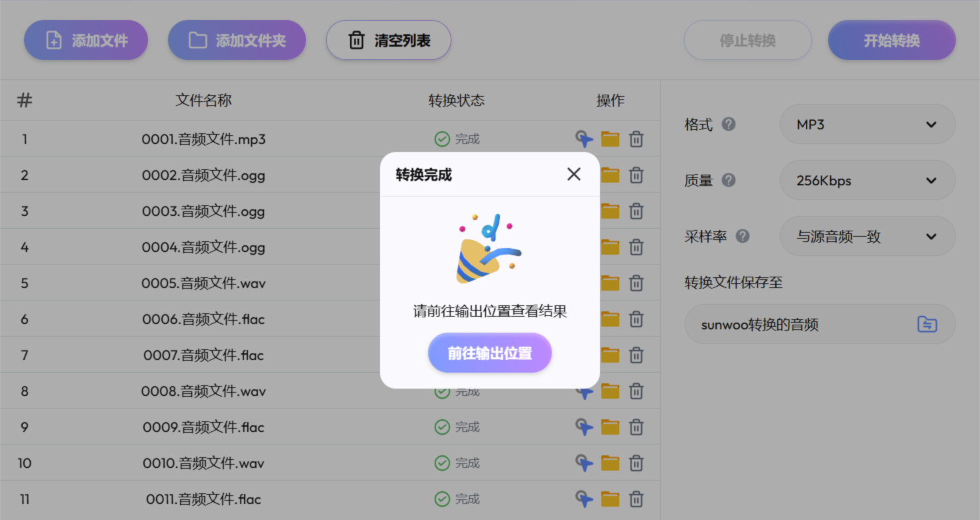980x520 pixels.
Task: Click the help icon beside 质量
Action: click(x=729, y=180)
